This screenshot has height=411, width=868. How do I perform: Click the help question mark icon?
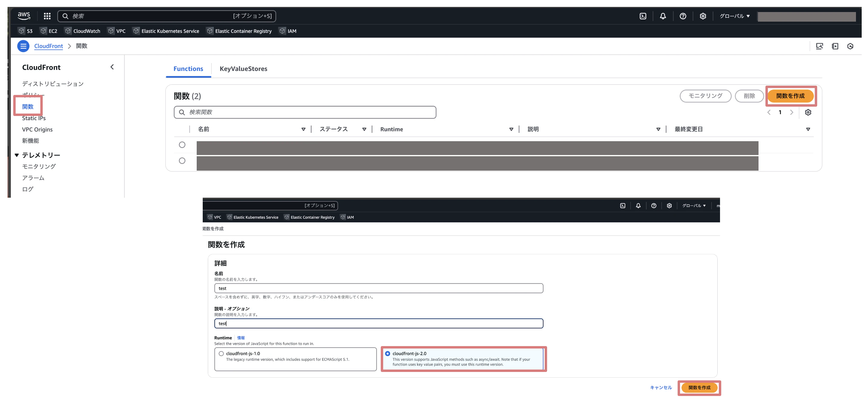tap(683, 16)
